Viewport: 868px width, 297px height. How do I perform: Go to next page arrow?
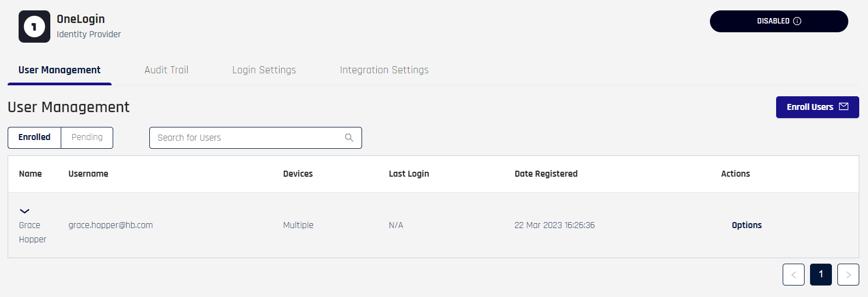click(x=848, y=275)
